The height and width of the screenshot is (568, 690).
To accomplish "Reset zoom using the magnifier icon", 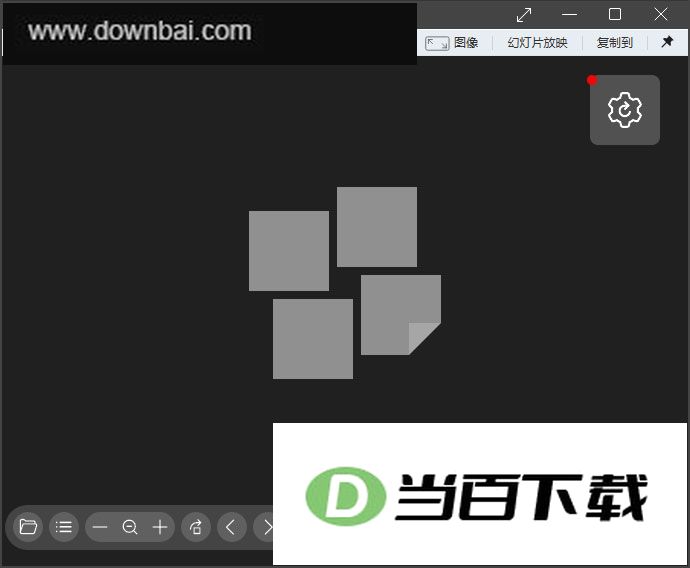I will (130, 527).
